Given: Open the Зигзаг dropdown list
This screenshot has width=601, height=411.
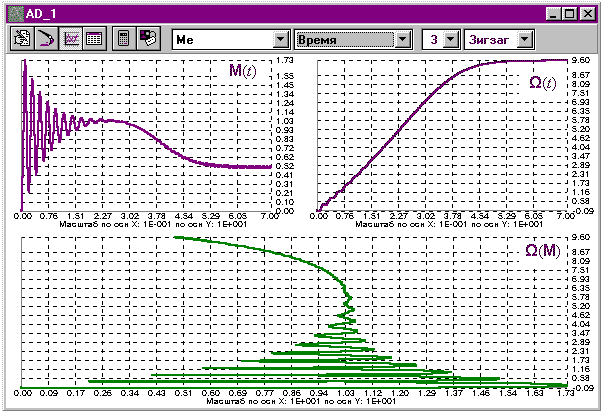Looking at the screenshot, I should tap(524, 39).
